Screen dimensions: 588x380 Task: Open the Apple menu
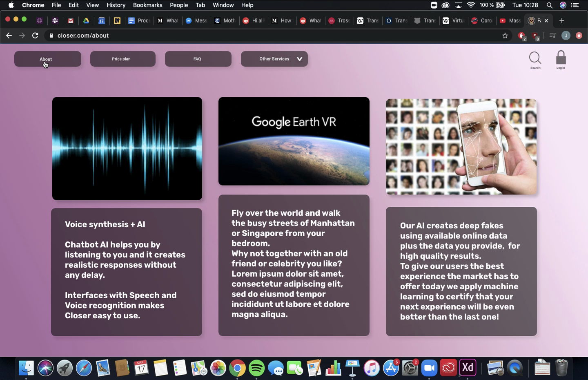pyautogui.click(x=11, y=5)
